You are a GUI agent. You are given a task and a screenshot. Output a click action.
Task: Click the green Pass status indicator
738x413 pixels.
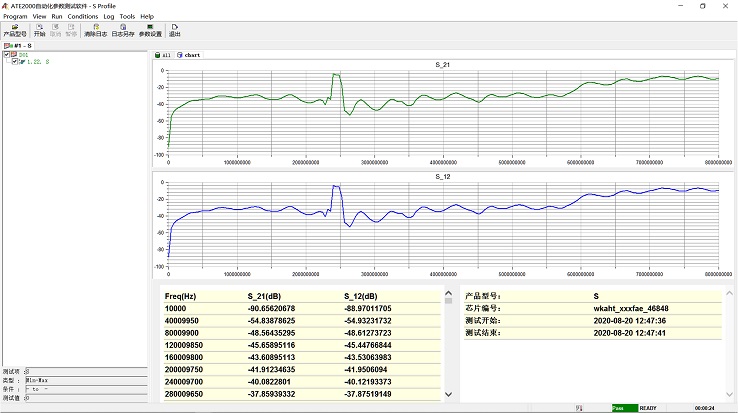click(625, 408)
